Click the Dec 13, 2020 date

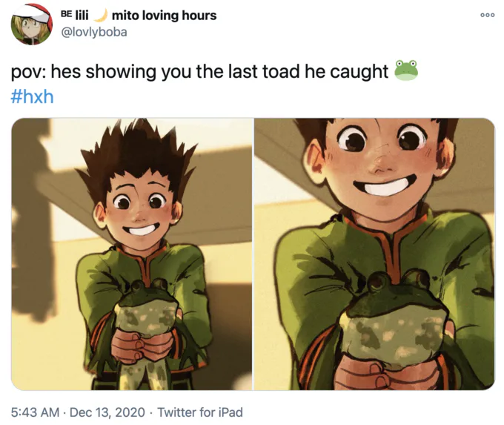(x=107, y=412)
